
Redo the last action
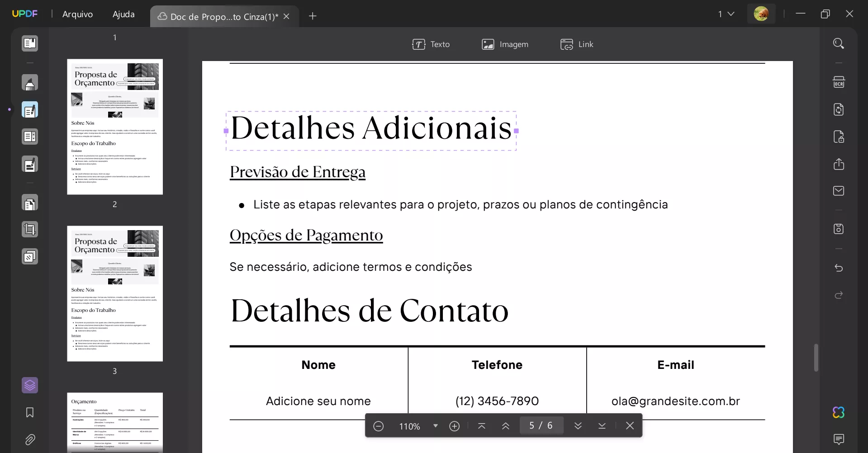[839, 295]
